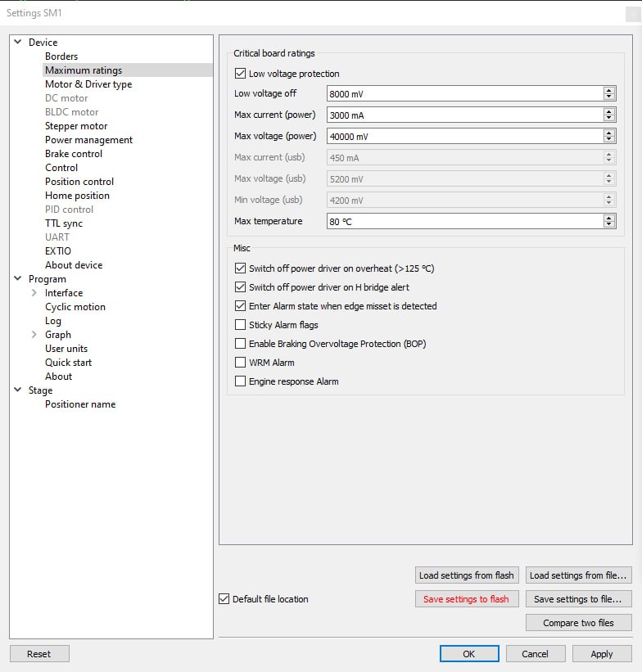
Task: Decrease the Max current (power) value
Action: click(608, 119)
